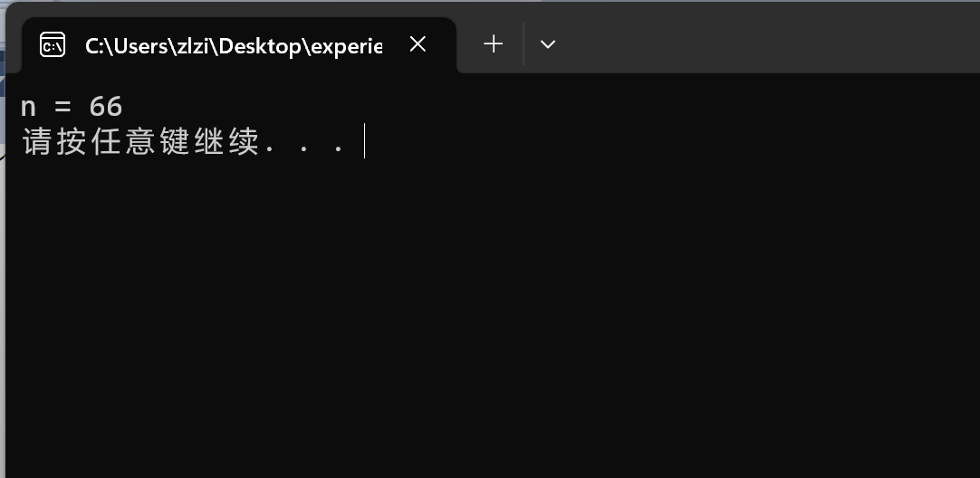980x478 pixels.
Task: Click the 任意键 characters in the prompt
Action: point(139,143)
